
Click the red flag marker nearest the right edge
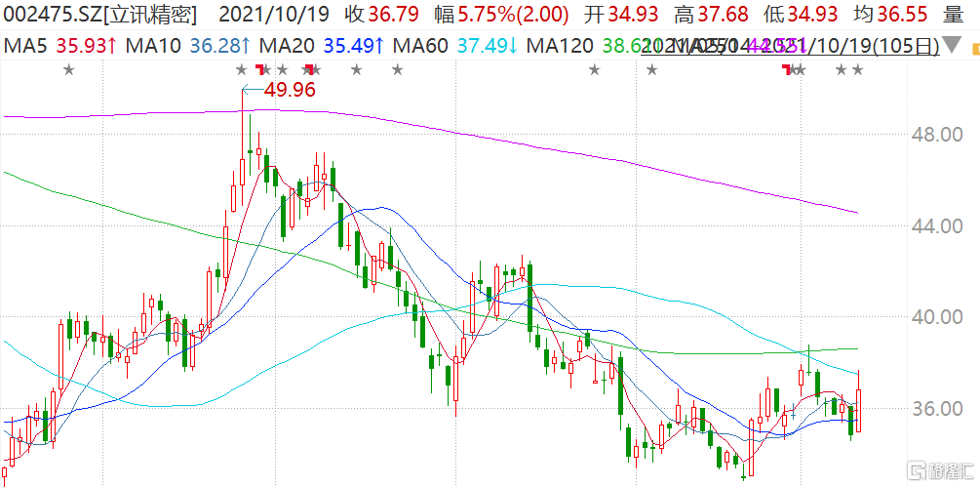click(787, 68)
